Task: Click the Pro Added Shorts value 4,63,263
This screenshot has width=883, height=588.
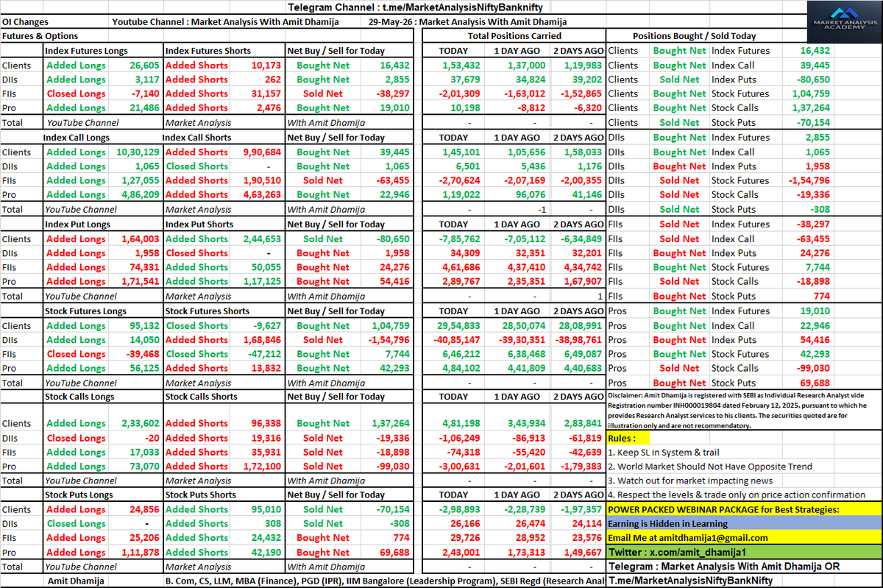Action: click(261, 195)
